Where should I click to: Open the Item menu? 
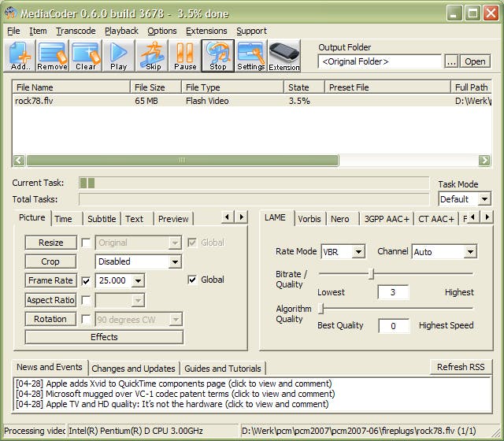point(38,31)
